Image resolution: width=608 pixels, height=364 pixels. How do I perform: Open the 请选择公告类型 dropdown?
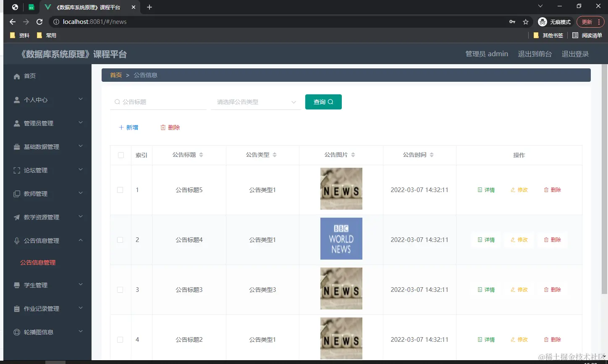[256, 102]
